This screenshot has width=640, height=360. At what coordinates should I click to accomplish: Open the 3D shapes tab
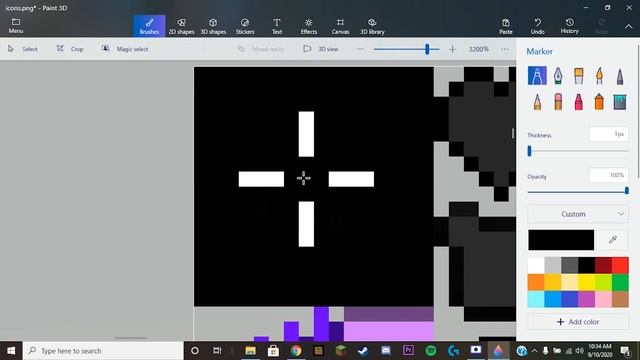tap(213, 26)
